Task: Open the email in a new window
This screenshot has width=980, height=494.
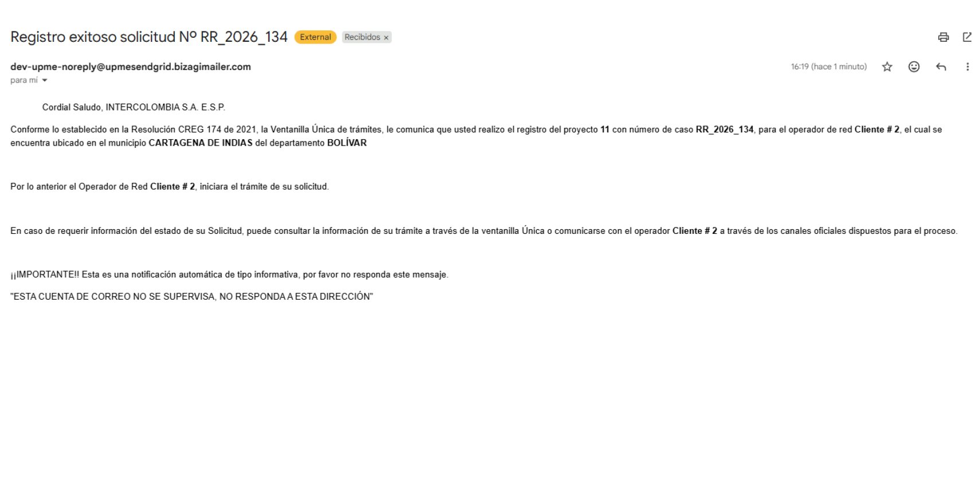Action: [x=967, y=37]
